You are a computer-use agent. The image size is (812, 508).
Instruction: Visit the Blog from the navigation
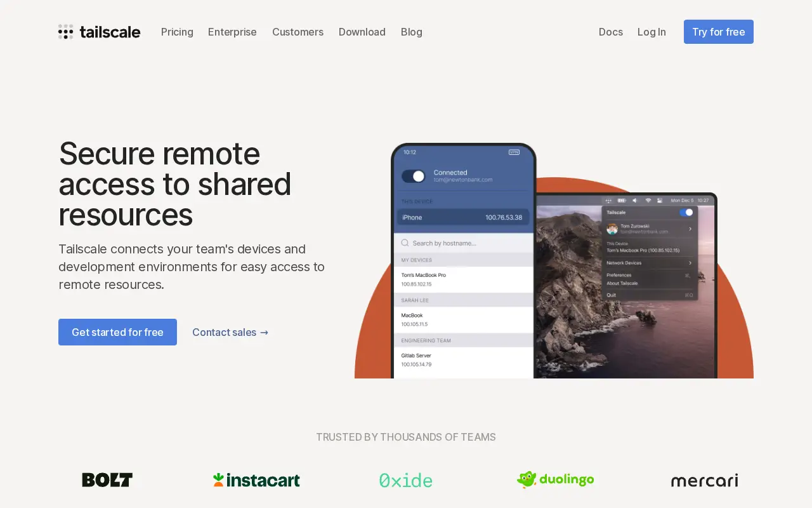click(412, 32)
